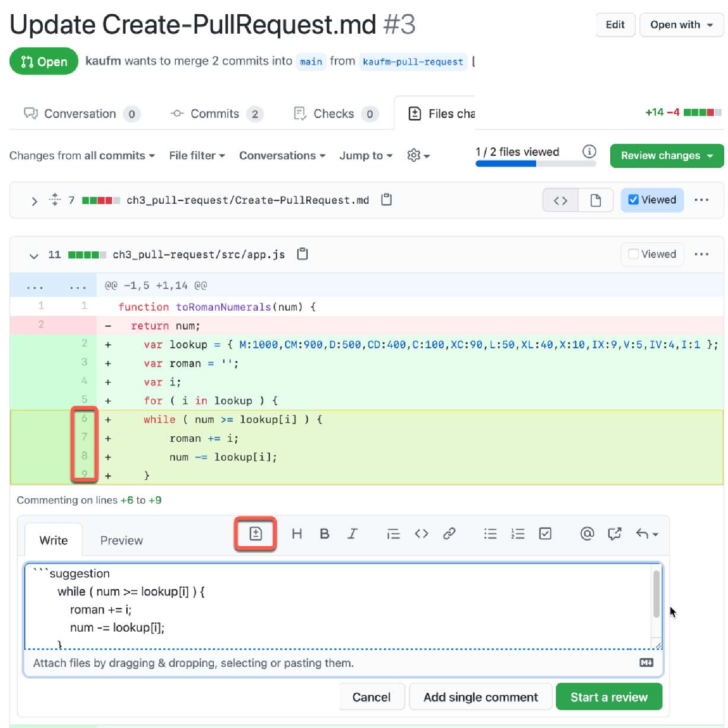The image size is (728, 728).
Task: Cancel the comment
Action: (371, 697)
